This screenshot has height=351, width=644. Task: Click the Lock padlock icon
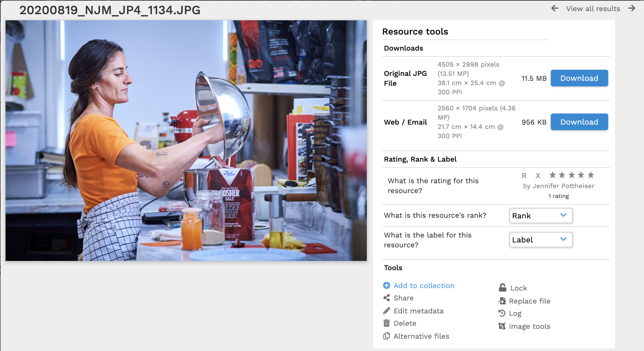click(503, 288)
